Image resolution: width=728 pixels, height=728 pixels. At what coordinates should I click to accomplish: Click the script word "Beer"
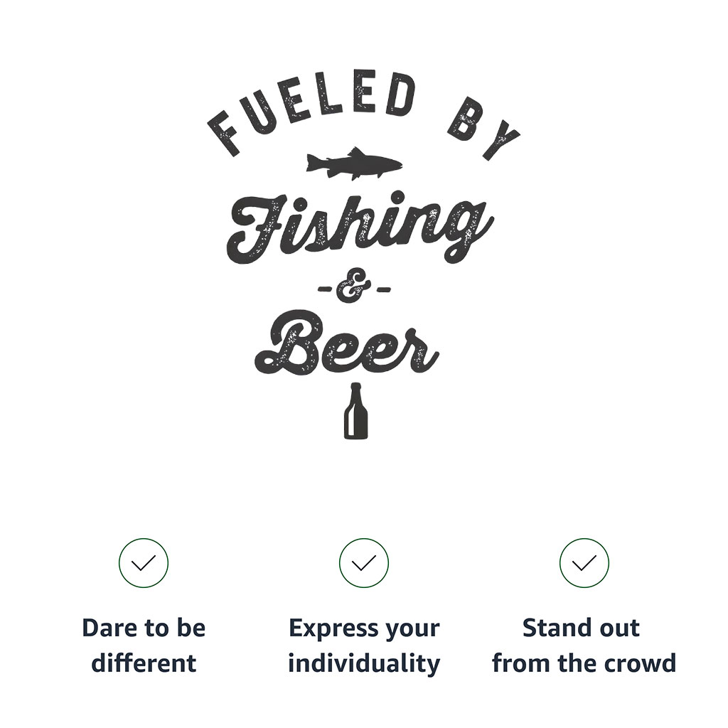(x=347, y=348)
